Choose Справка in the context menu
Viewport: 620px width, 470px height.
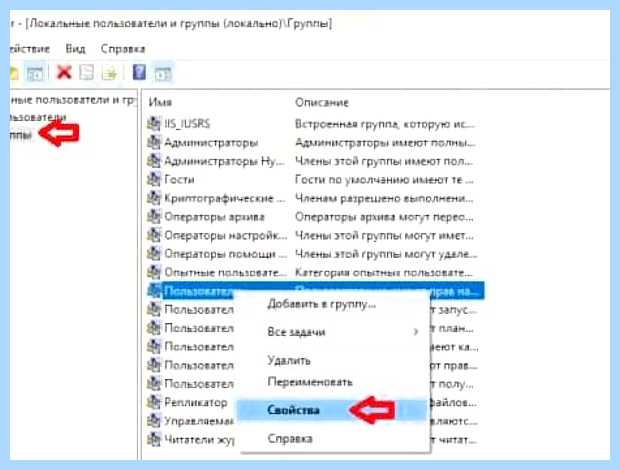pyautogui.click(x=290, y=438)
